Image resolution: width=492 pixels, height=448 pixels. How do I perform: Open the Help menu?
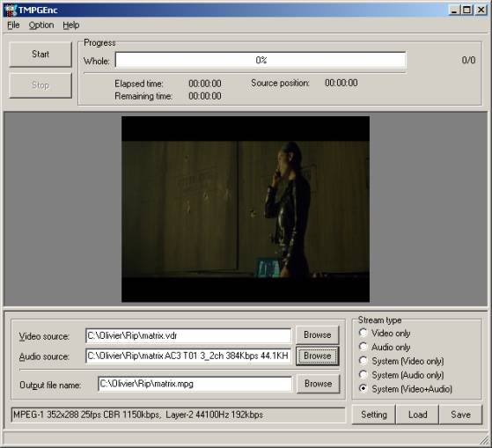[71, 26]
